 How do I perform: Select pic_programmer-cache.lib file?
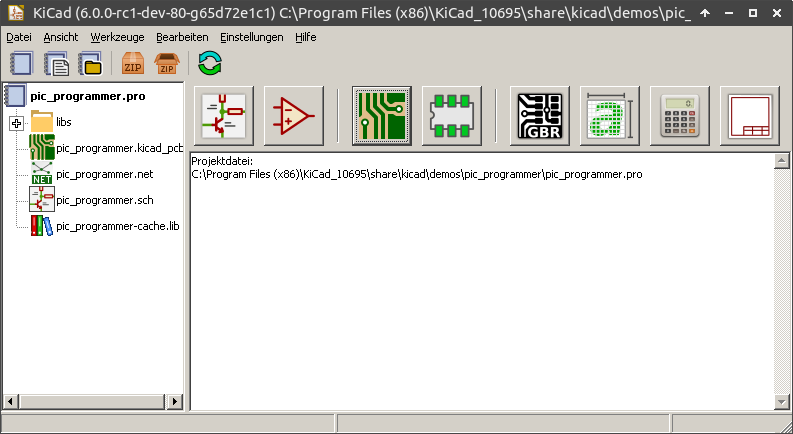(118, 226)
